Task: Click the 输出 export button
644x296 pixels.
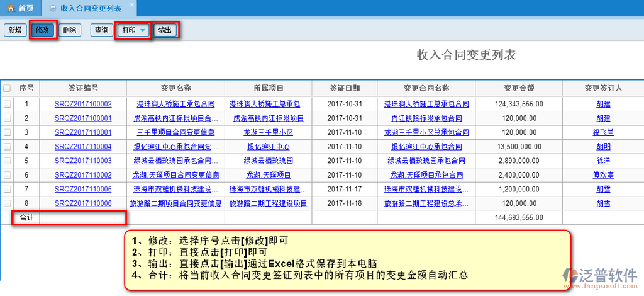Action: 165,30
